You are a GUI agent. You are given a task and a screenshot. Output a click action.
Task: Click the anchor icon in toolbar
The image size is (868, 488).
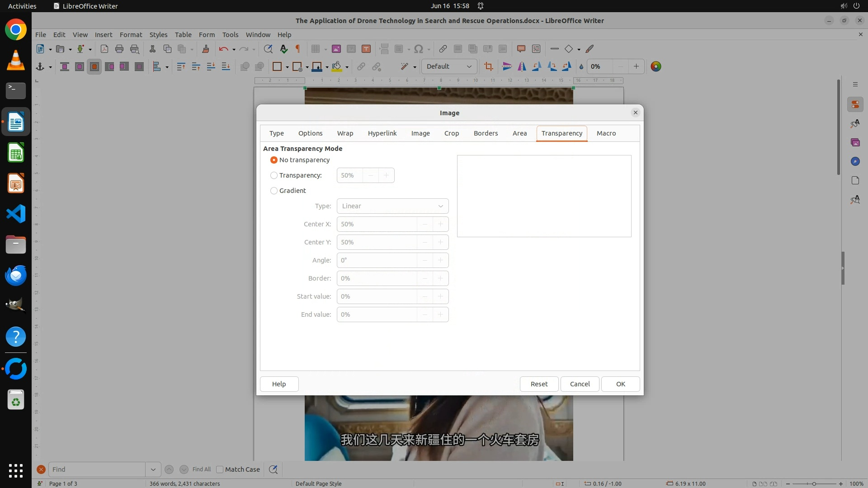[40, 67]
